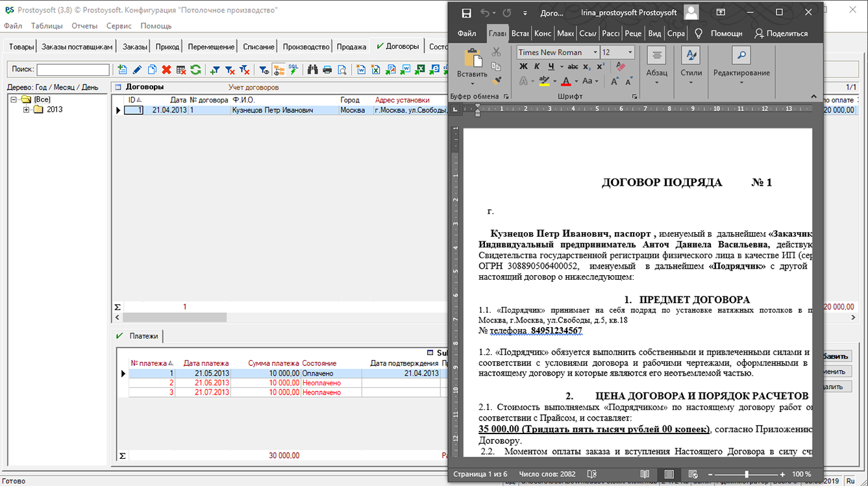Click the Стили styles icon
Screen dimensions: 868x486
691,55
